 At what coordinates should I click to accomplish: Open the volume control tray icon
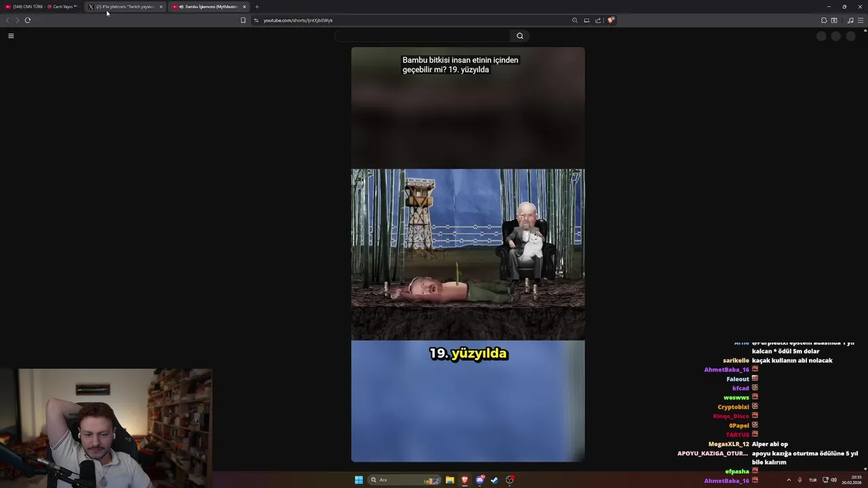pyautogui.click(x=833, y=480)
